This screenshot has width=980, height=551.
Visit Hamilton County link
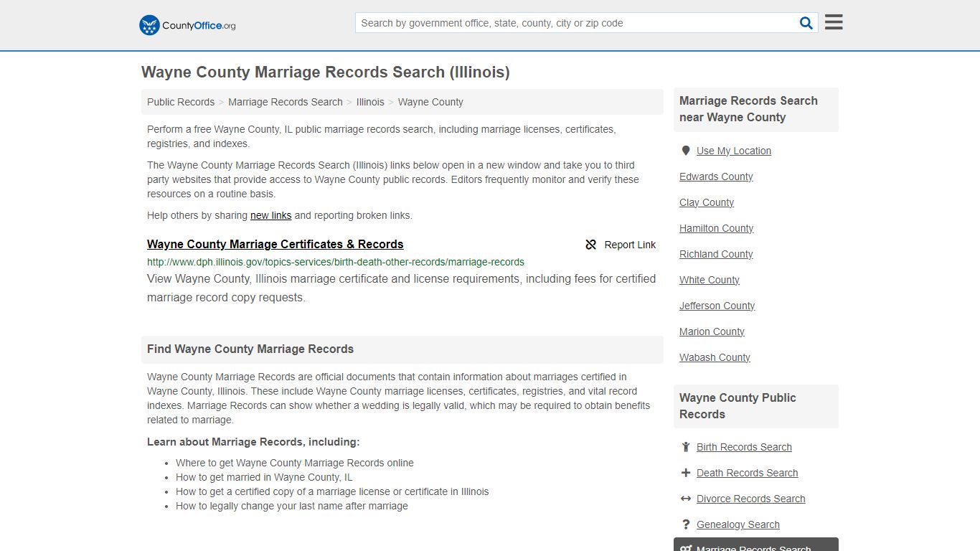(717, 228)
